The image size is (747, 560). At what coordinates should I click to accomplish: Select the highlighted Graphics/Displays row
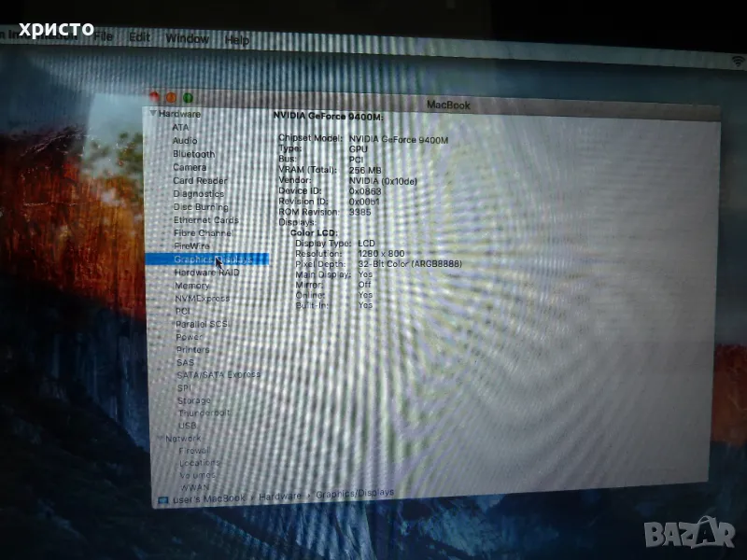coord(207,259)
